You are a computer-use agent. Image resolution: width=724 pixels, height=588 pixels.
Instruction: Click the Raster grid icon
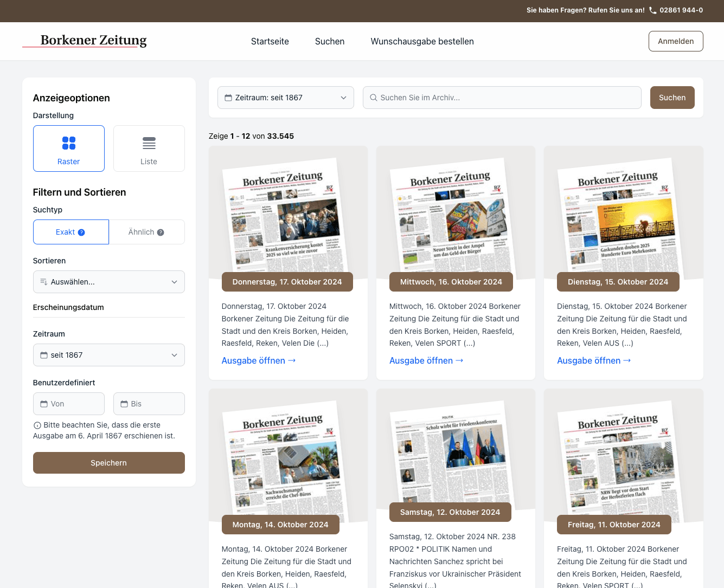pyautogui.click(x=69, y=143)
